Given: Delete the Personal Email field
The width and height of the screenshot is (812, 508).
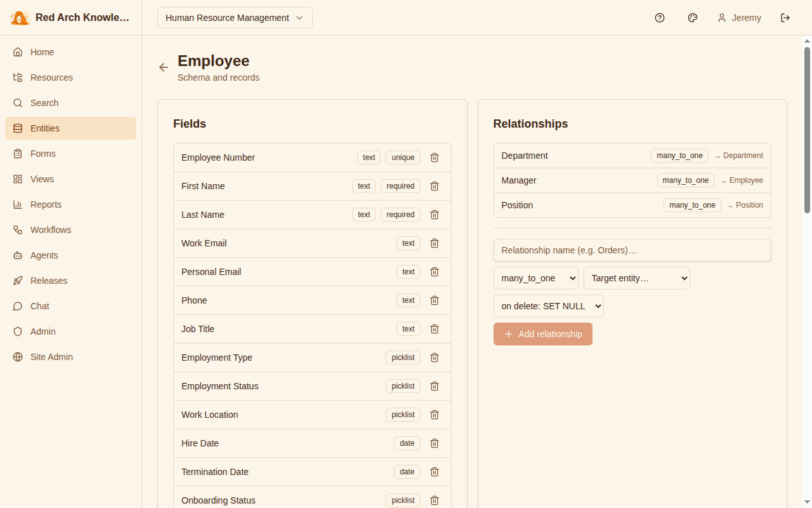Looking at the screenshot, I should point(435,272).
